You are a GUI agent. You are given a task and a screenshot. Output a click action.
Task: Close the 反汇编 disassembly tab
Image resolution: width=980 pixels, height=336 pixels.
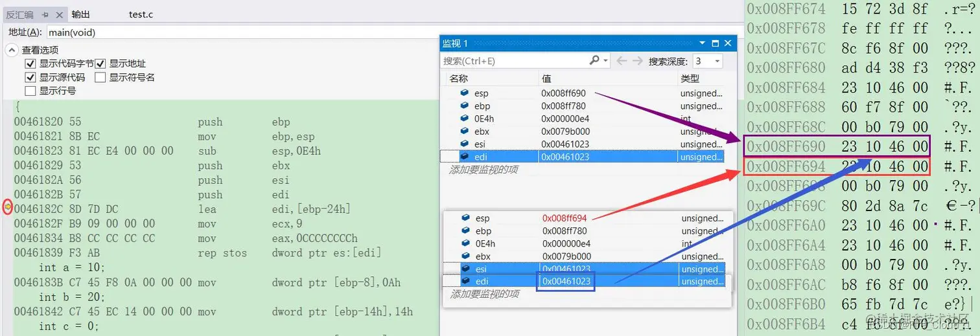pyautogui.click(x=60, y=14)
